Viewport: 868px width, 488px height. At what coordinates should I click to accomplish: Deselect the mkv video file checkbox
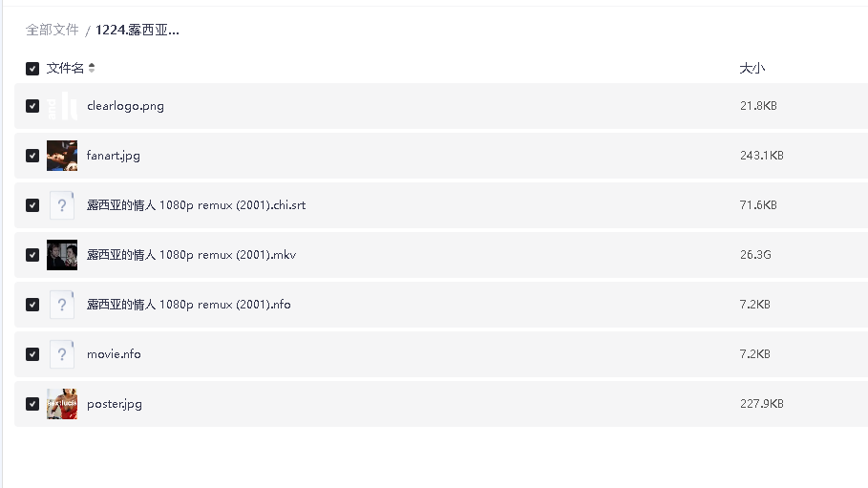click(x=32, y=255)
